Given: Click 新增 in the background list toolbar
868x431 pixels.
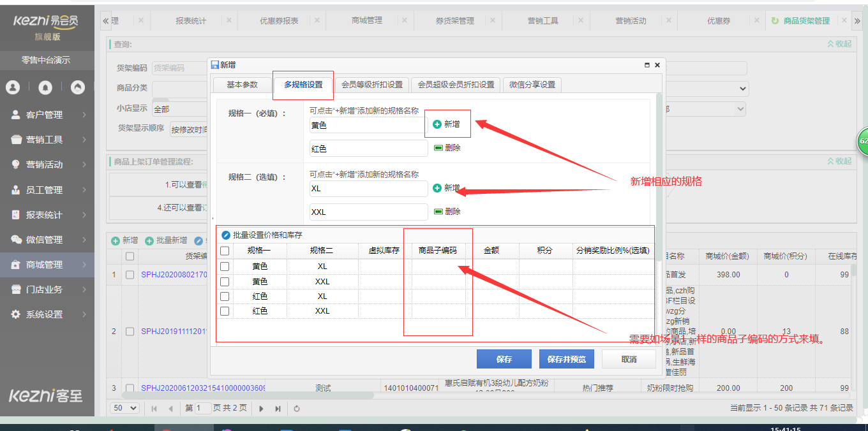Looking at the screenshot, I should (124, 240).
